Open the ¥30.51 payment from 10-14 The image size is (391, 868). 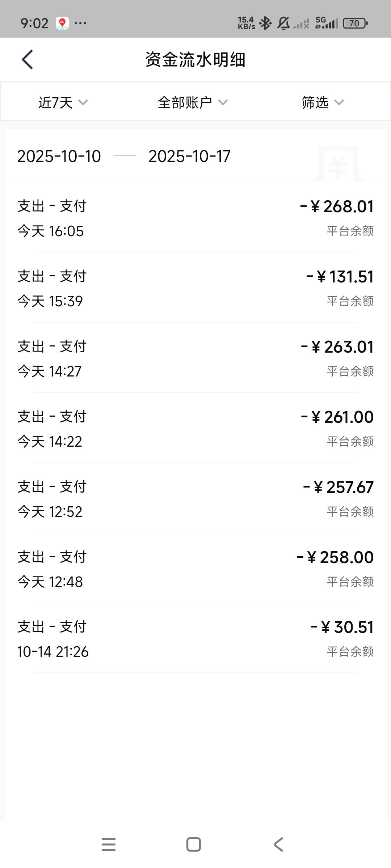tap(195, 639)
